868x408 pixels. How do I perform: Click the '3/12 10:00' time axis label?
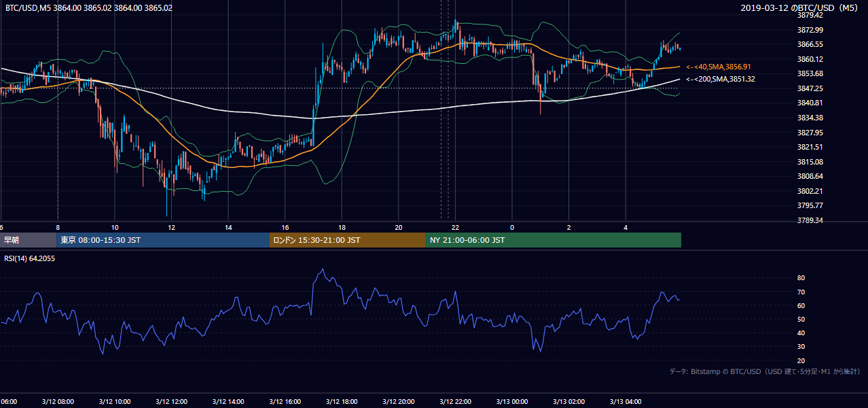pos(114,402)
